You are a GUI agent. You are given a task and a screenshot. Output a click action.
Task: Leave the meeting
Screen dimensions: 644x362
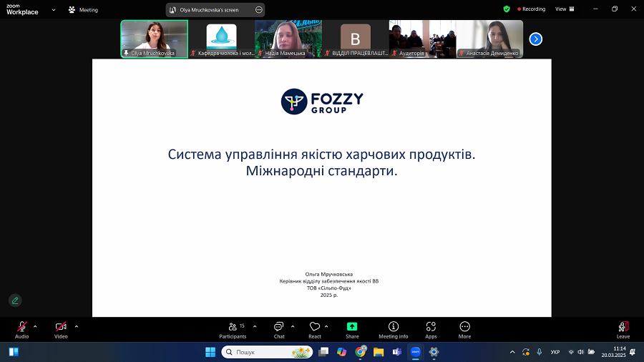click(x=623, y=330)
